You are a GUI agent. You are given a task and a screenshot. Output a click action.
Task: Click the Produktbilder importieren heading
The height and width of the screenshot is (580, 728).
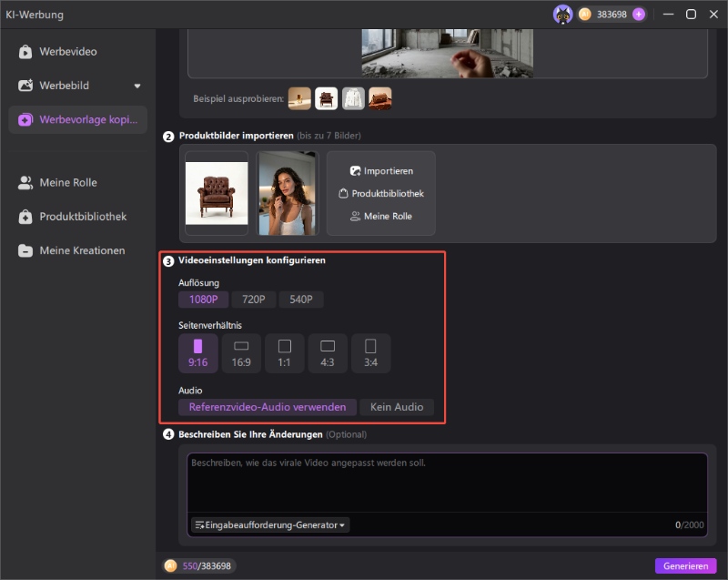pyautogui.click(x=237, y=136)
